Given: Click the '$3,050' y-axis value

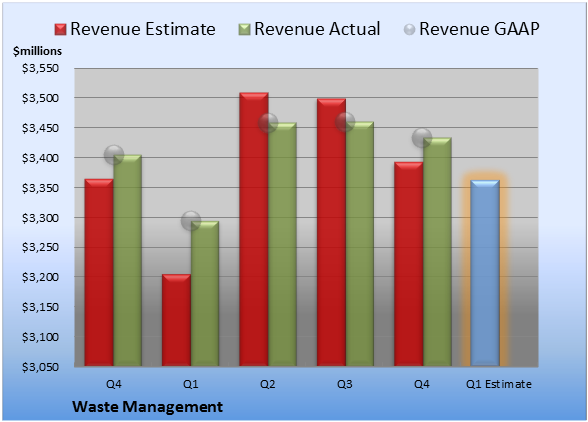Looking at the screenshot, I should 40,367.
